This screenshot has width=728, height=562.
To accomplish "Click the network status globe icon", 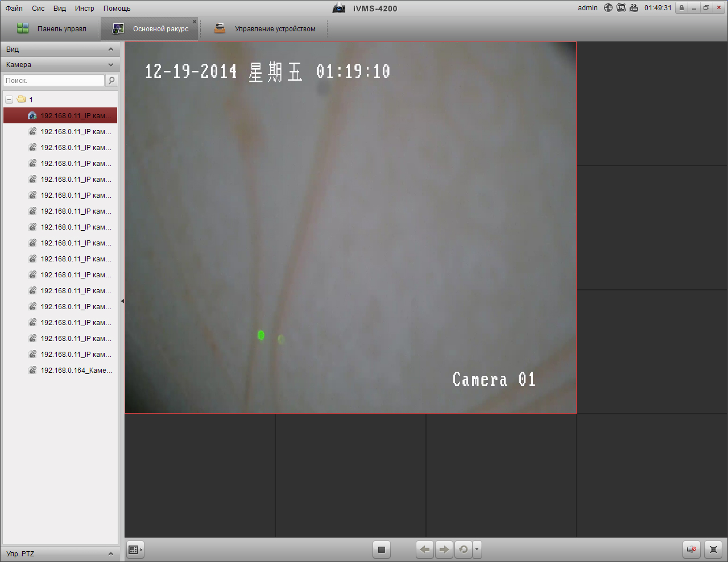I will pyautogui.click(x=608, y=8).
